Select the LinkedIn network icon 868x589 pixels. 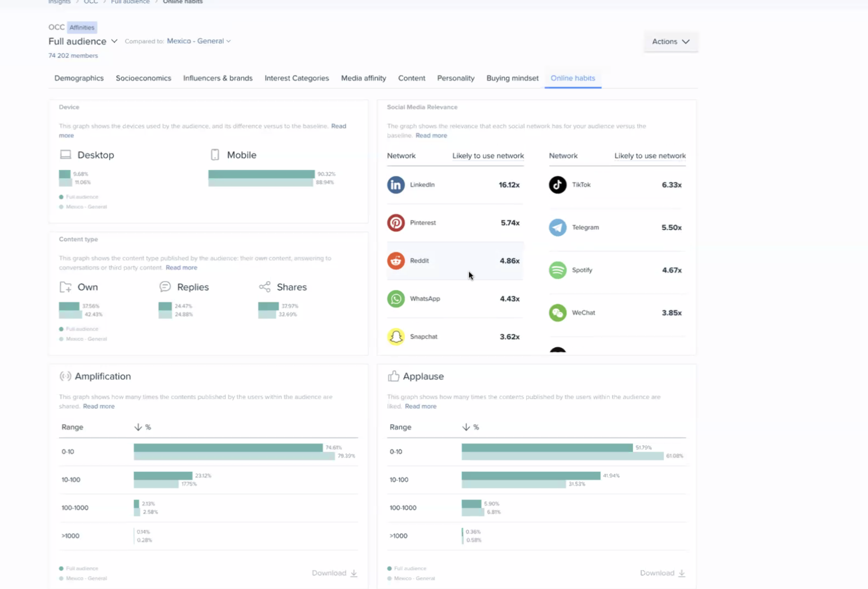click(x=396, y=185)
